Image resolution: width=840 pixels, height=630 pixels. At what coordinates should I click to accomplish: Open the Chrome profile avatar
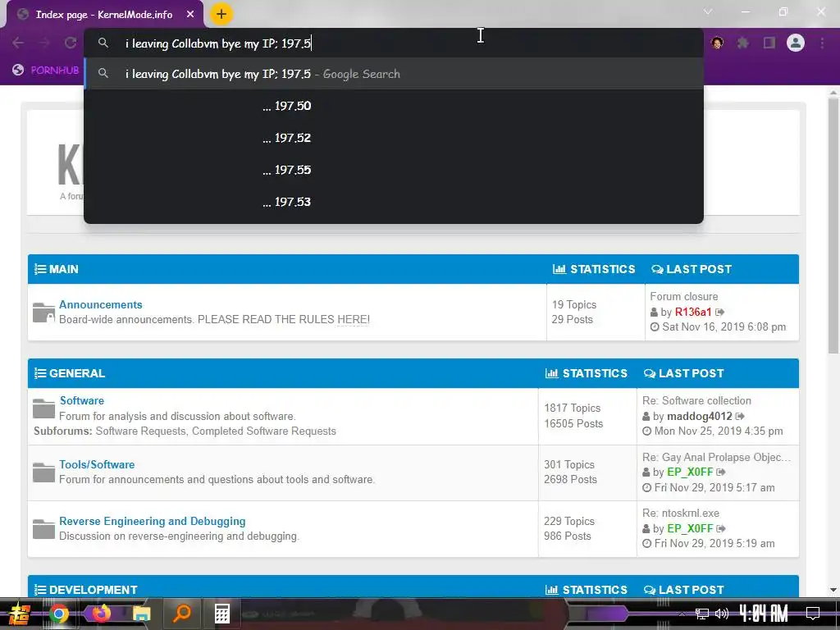pos(796,43)
